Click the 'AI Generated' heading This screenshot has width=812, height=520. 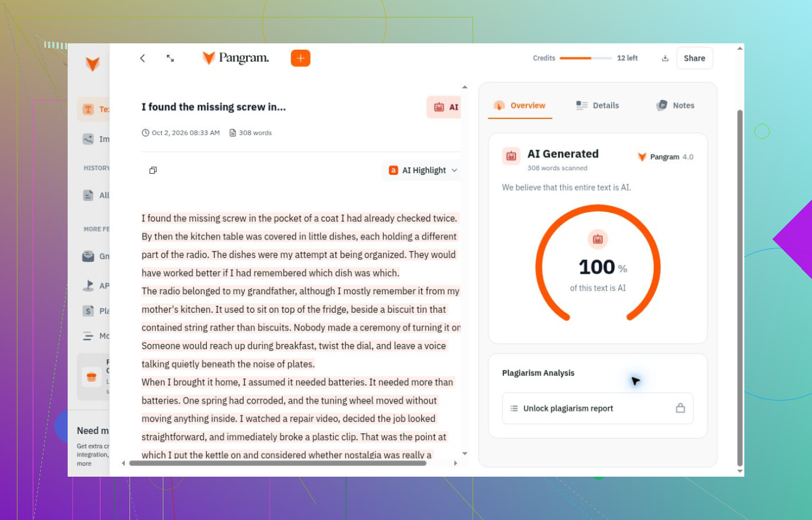(x=563, y=154)
